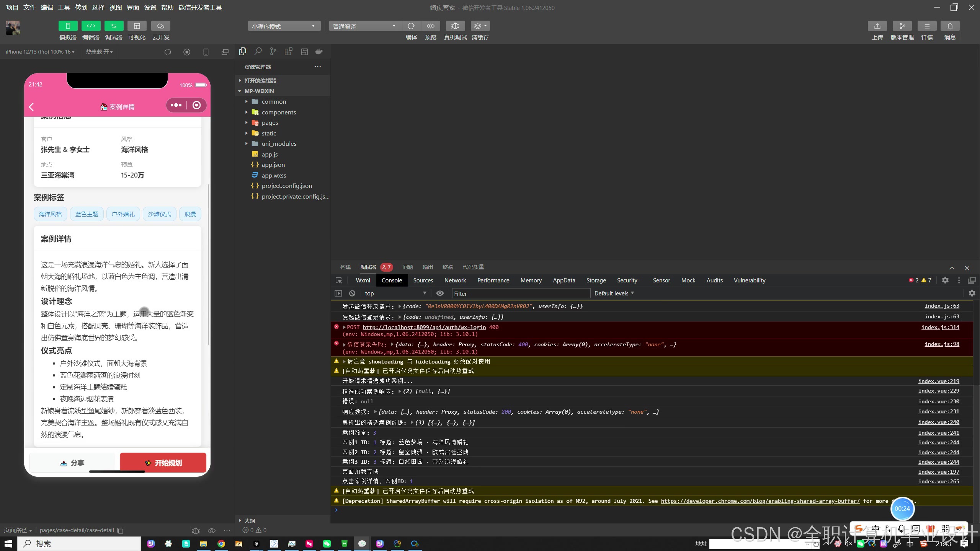Switch to the Network tab
The image size is (980, 551).
(x=455, y=280)
